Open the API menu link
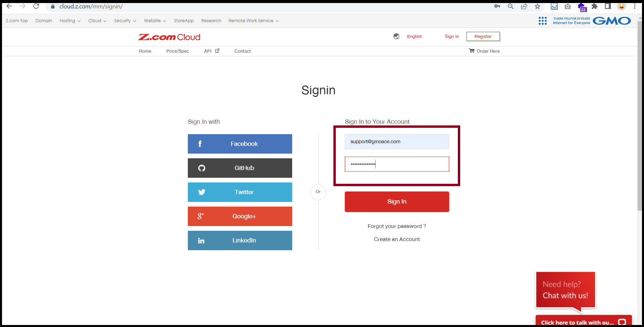 coord(208,51)
